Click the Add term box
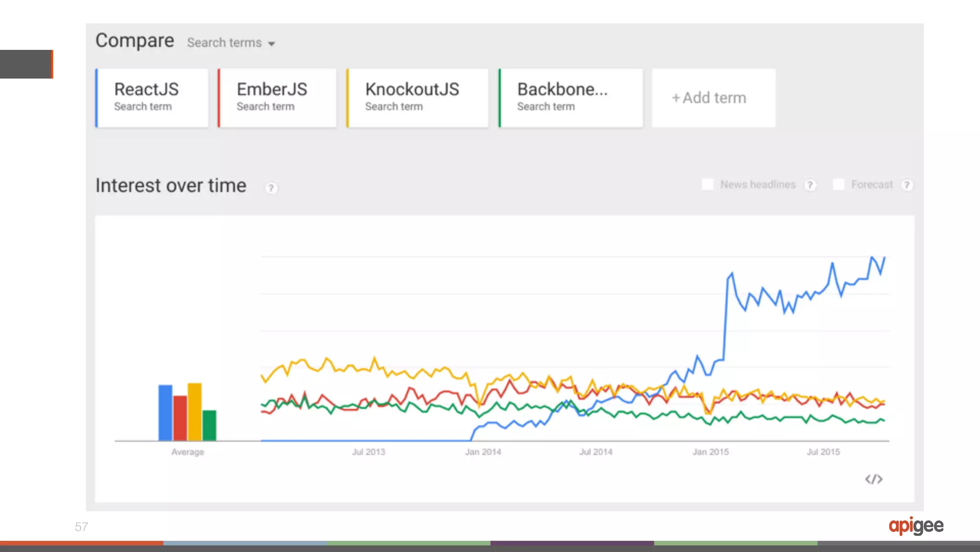Screen dimensions: 980x552 tap(713, 98)
